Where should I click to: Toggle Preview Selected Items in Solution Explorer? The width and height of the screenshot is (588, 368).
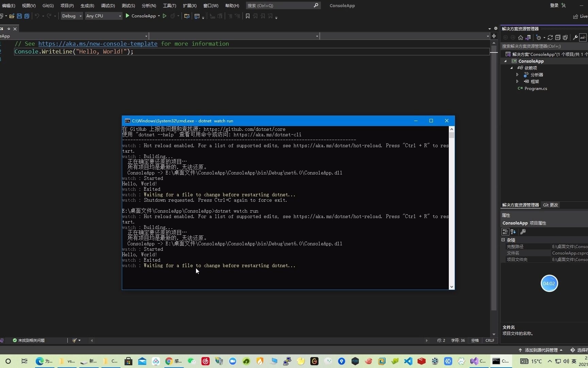click(x=566, y=37)
